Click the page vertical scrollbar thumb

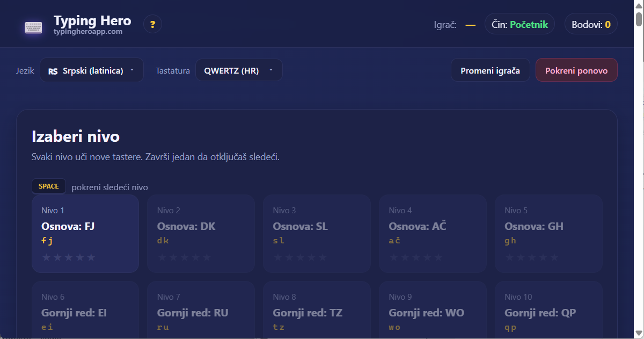(x=639, y=19)
